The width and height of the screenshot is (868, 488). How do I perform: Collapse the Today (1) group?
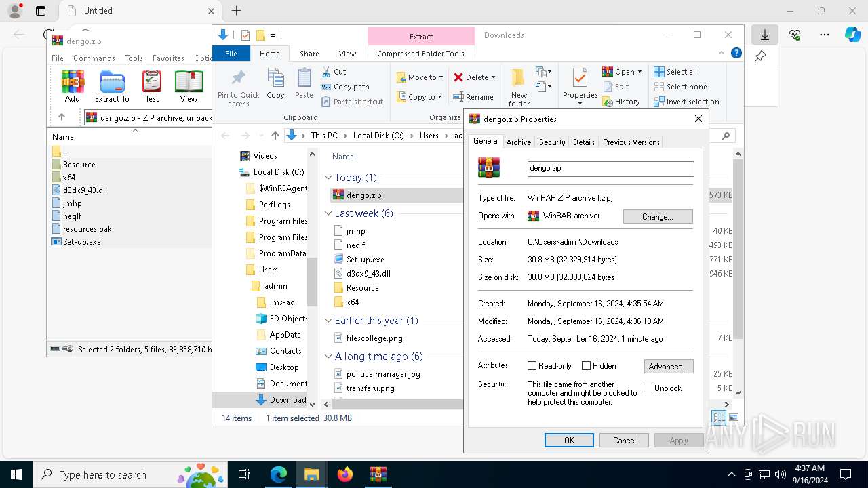click(x=329, y=178)
